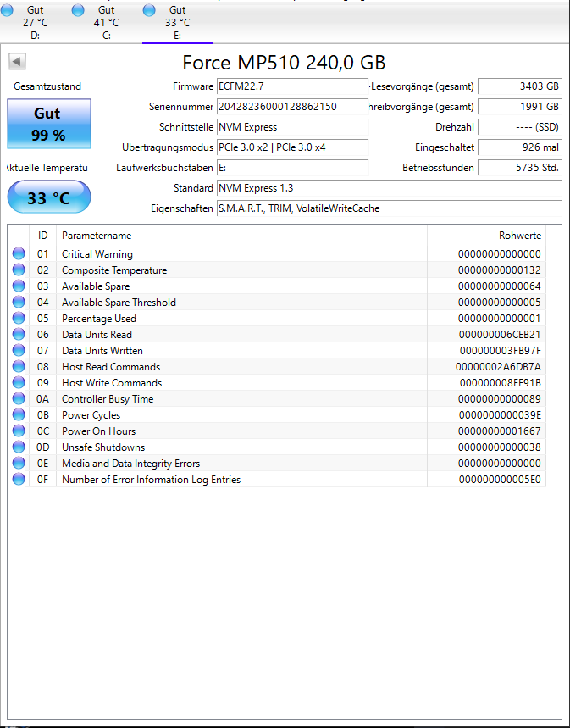Viewport: 570px width, 728px height.
Task: Click the back arrow disk navigation button
Action: pyautogui.click(x=17, y=61)
